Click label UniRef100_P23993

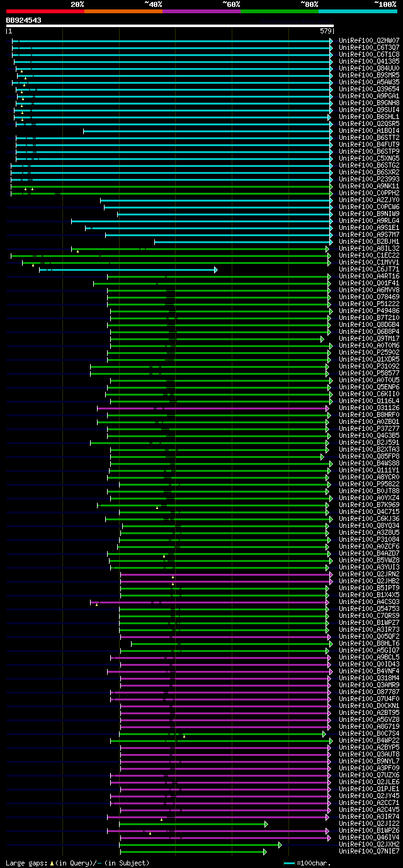pos(369,179)
